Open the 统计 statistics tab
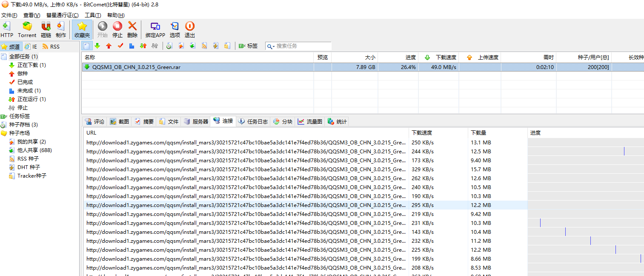Image resolution: width=644 pixels, height=276 pixels. point(337,121)
